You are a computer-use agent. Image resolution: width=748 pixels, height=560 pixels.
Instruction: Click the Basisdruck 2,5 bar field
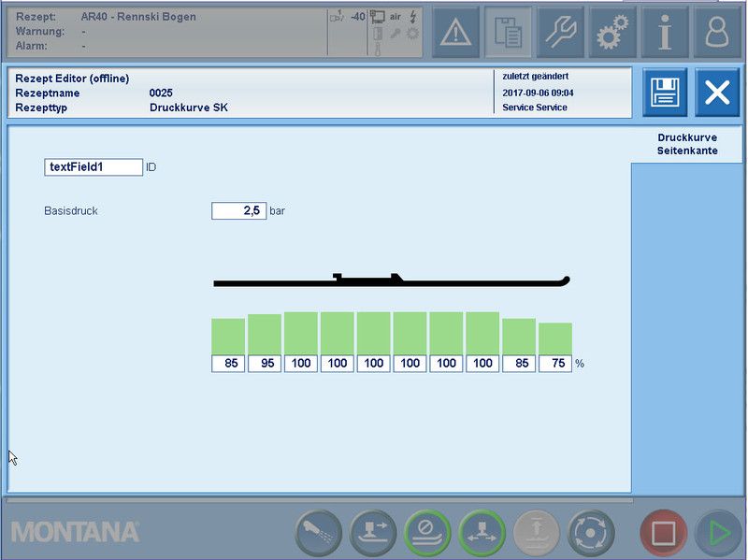coord(239,211)
